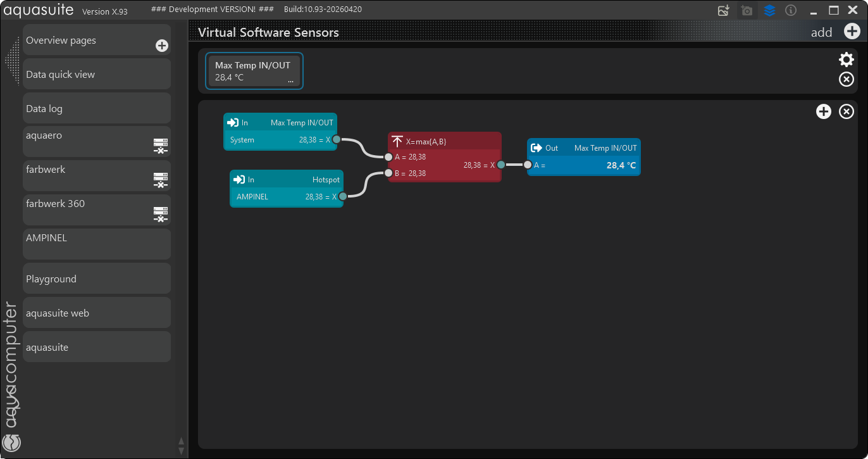Click farbwerk 360 disconnected device icon
The width and height of the screenshot is (868, 459).
tap(161, 215)
